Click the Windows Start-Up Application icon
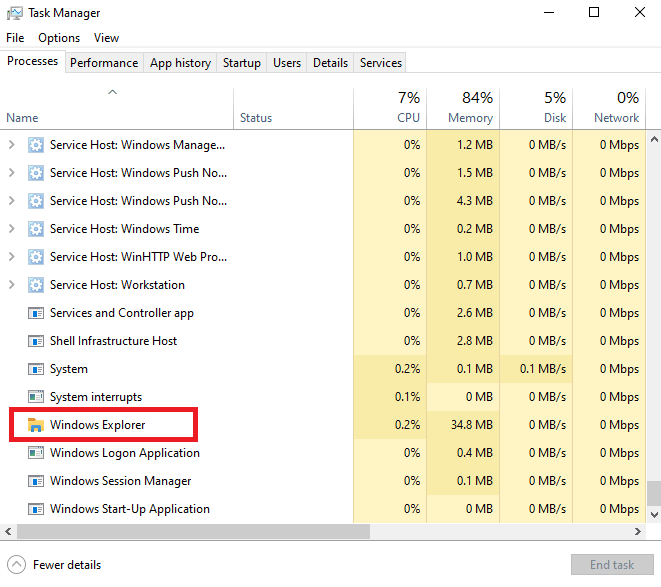This screenshot has height=587, width=661. point(36,509)
